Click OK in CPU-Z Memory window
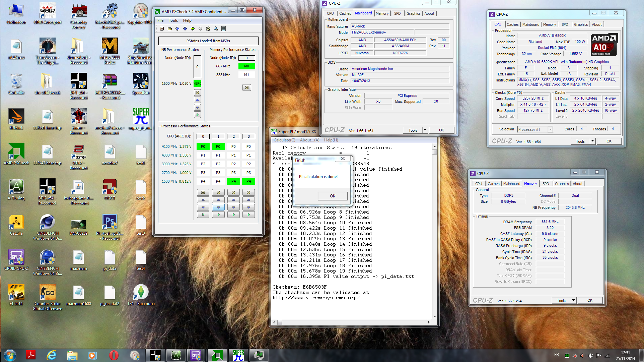 pos(590,300)
